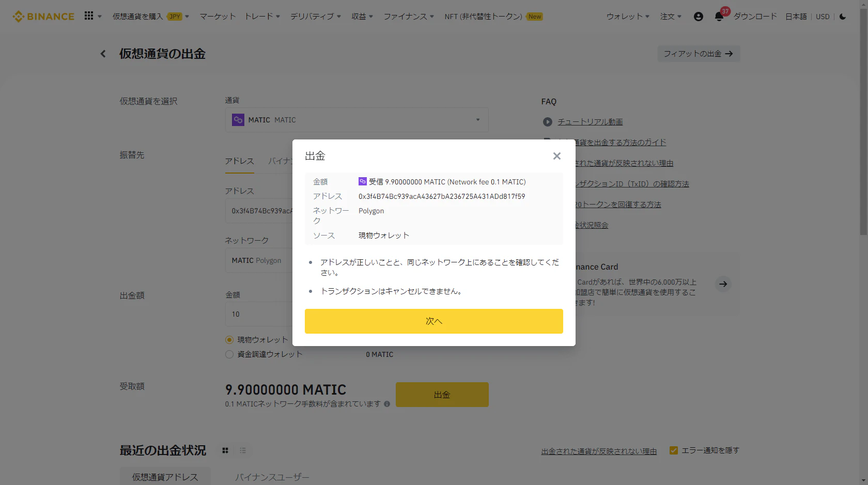The width and height of the screenshot is (868, 485).
Task: Toggle dark mode moon icon
Action: coord(843,17)
